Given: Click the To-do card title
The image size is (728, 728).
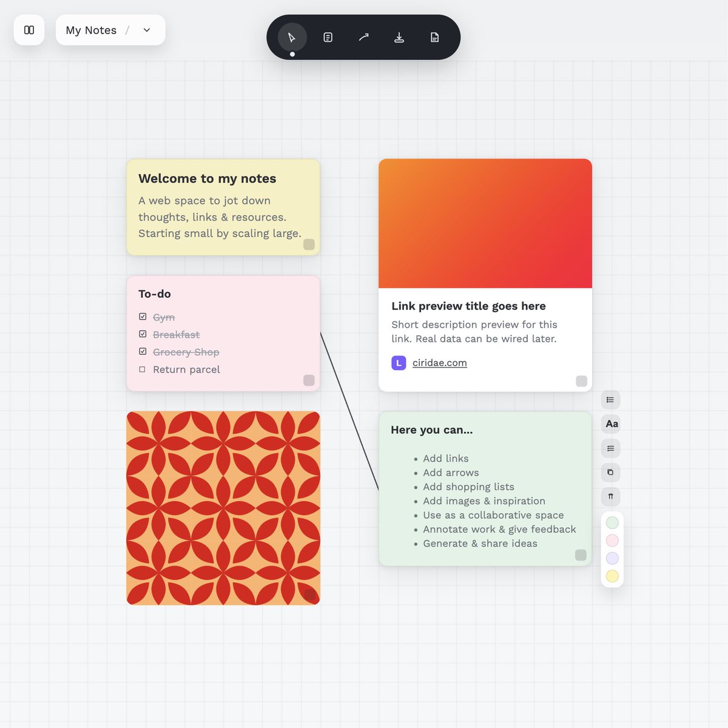Looking at the screenshot, I should 155,294.
